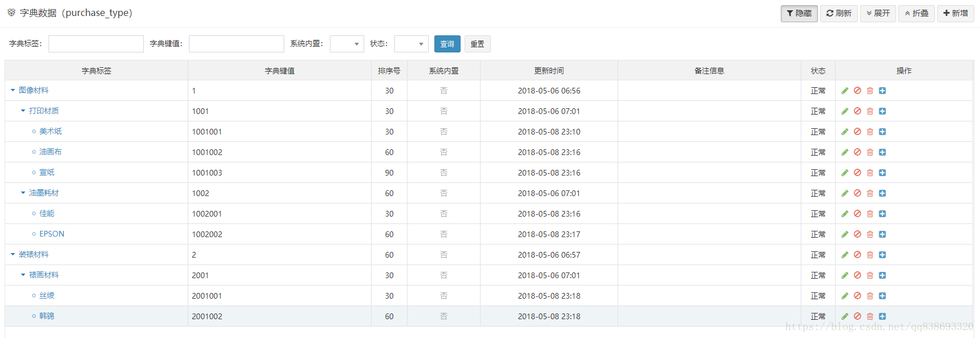This screenshot has height=338, width=980.
Task: Click the 字典标签 column header
Action: click(x=96, y=71)
